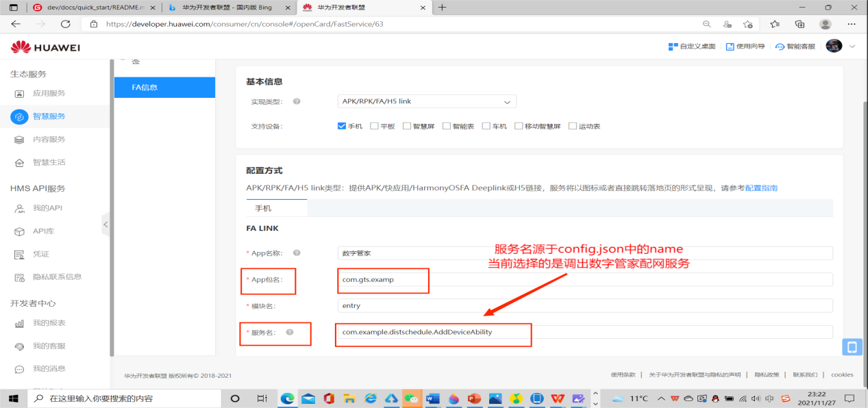Open the taskbar notification center
The width and height of the screenshot is (868, 408).
click(850, 398)
